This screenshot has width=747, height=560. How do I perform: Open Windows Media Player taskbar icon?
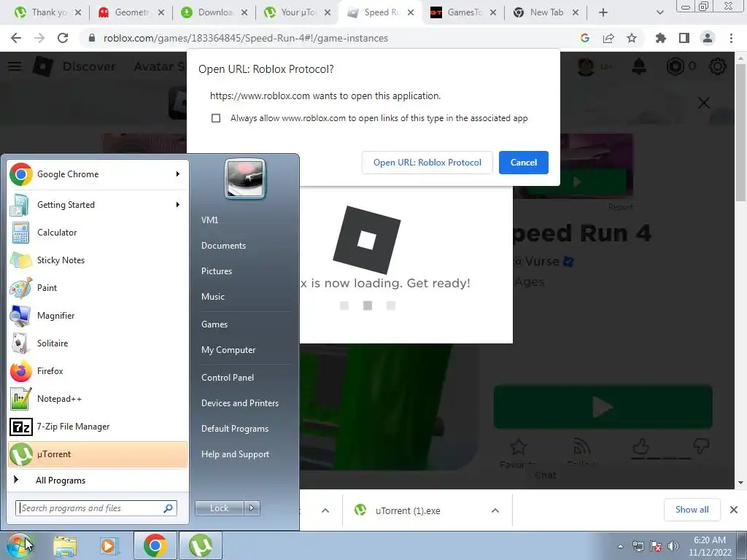pos(109,545)
